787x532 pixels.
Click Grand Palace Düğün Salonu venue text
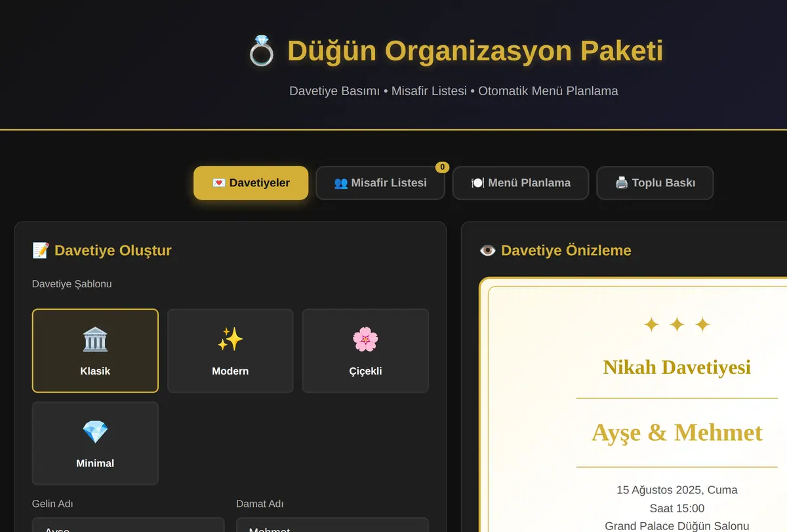point(677,526)
